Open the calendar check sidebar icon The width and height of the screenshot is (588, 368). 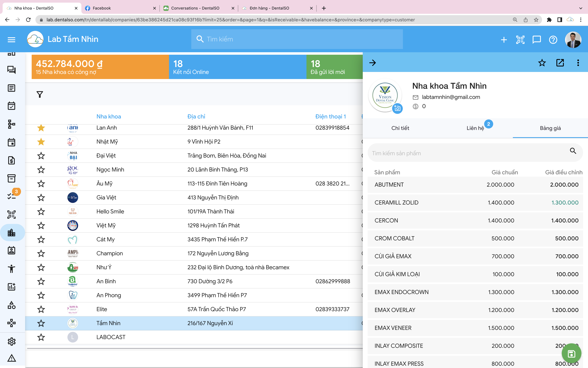click(11, 106)
